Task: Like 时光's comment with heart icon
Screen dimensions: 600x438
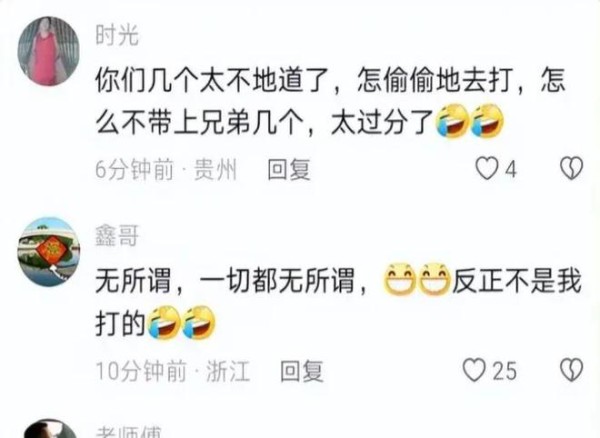Action: click(x=487, y=169)
